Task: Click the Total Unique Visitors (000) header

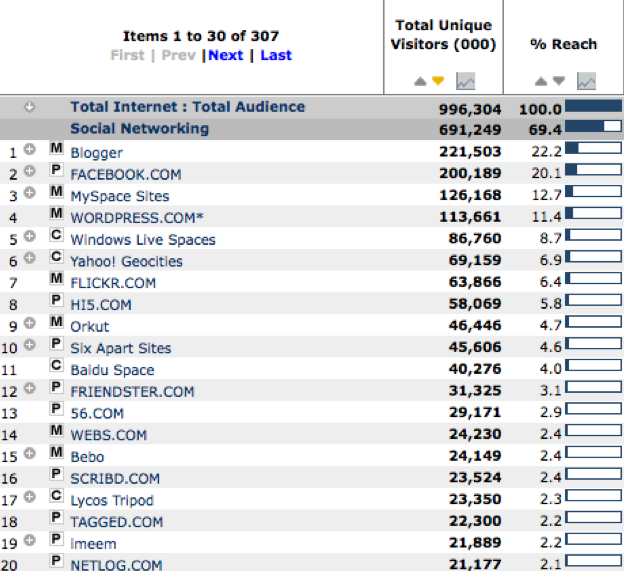Action: click(x=443, y=35)
